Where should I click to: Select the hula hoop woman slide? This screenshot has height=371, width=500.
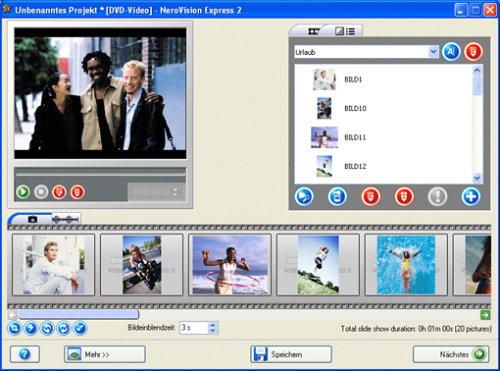point(230,265)
